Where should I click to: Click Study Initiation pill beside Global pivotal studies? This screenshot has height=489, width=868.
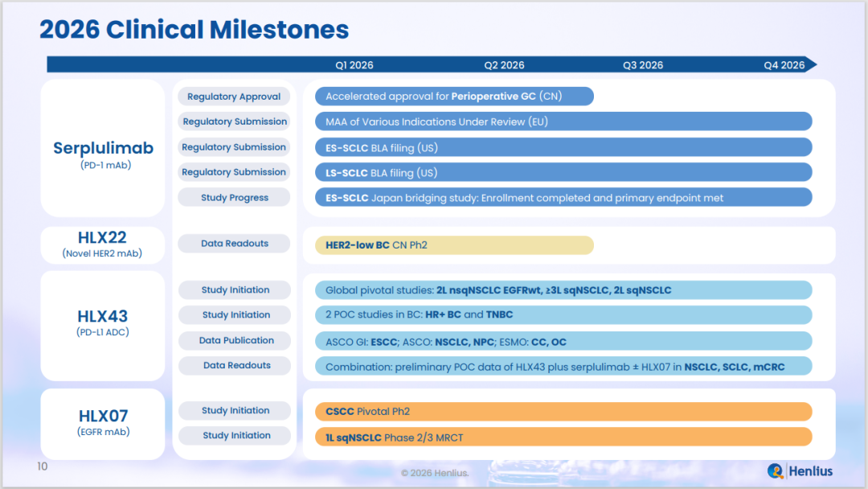pyautogui.click(x=234, y=290)
